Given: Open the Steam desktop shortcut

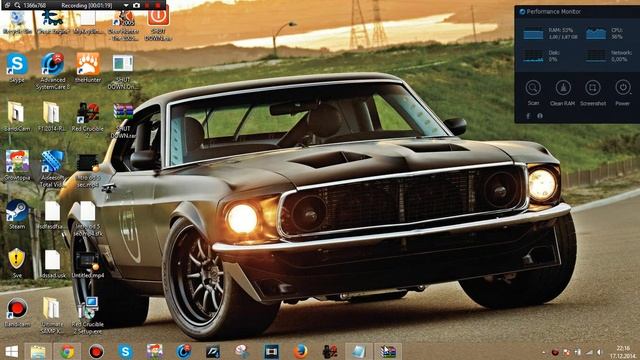Looking at the screenshot, I should point(17,214).
